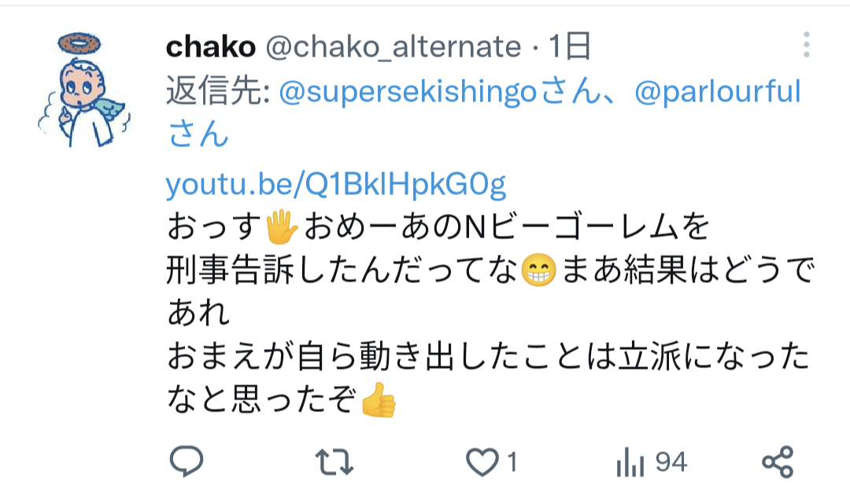The height and width of the screenshot is (504, 850).
Task: Retweet this post with the arrows icon
Action: click(x=334, y=462)
